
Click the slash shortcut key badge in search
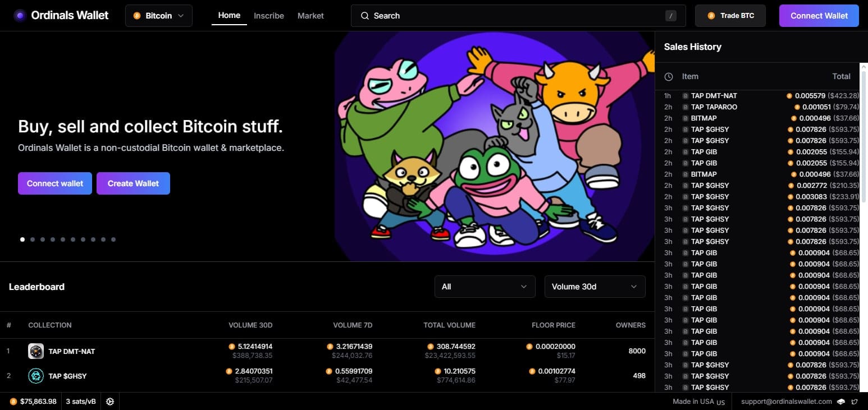670,16
